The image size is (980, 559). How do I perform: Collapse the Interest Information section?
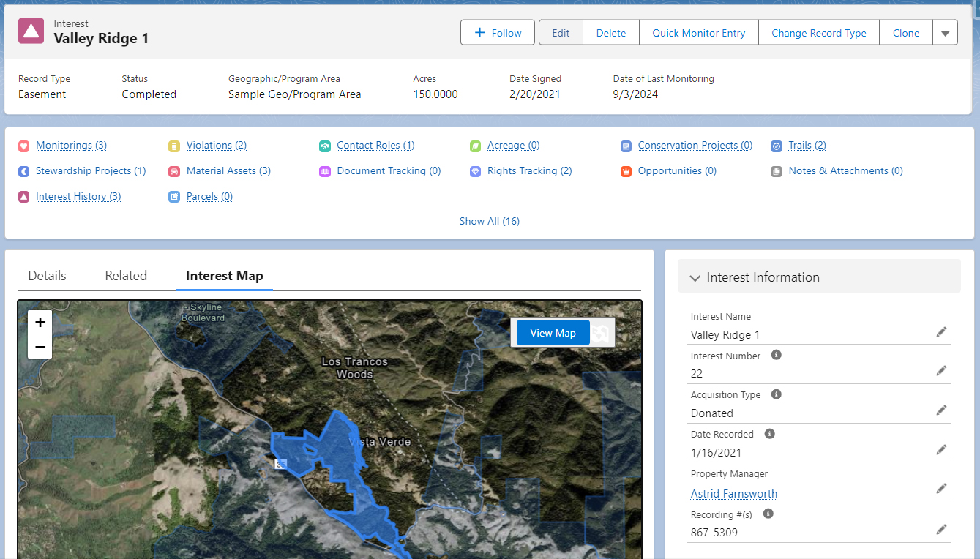695,277
